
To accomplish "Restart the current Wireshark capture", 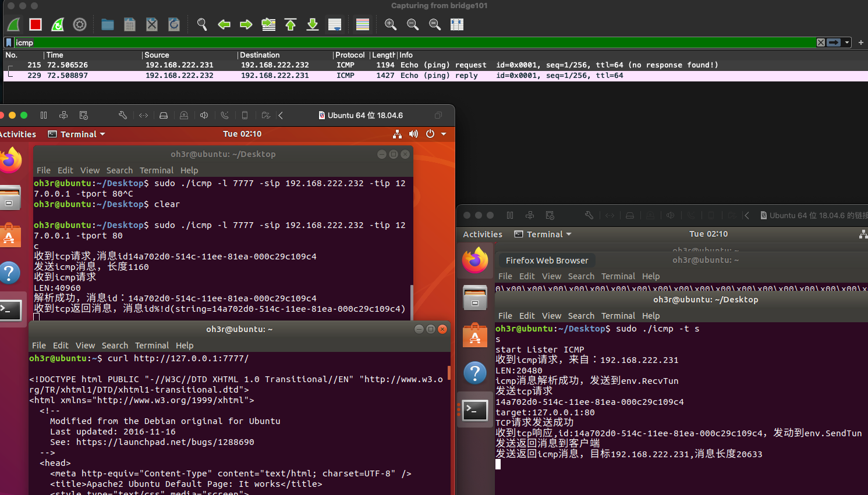I will click(x=58, y=24).
